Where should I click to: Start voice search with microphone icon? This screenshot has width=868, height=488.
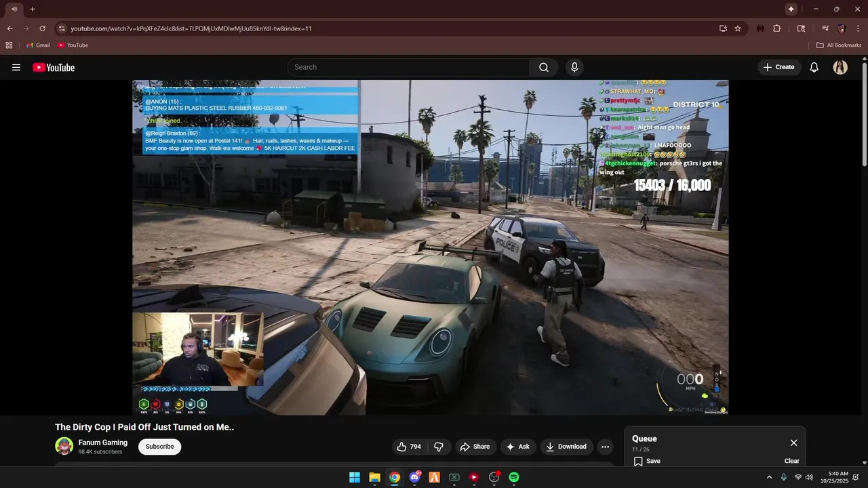pos(574,67)
